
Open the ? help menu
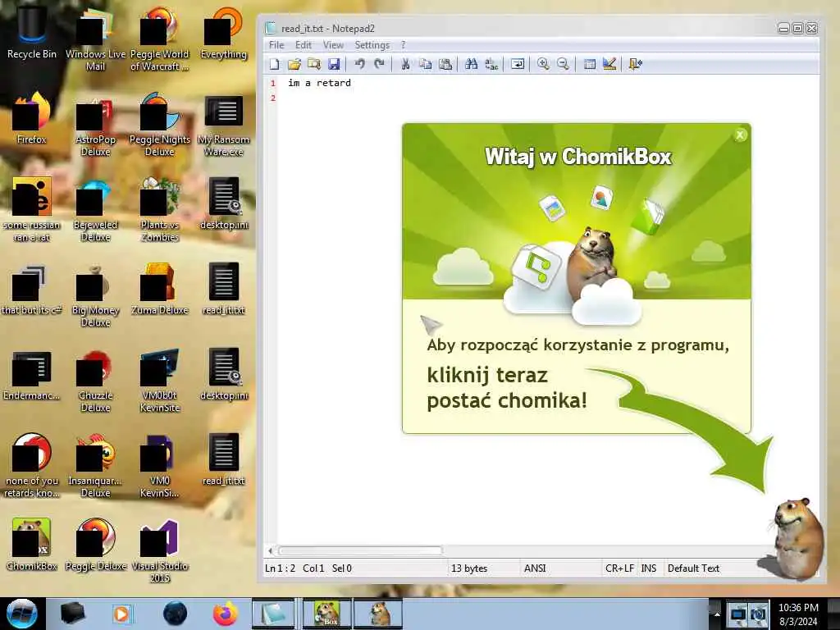pyautogui.click(x=404, y=45)
